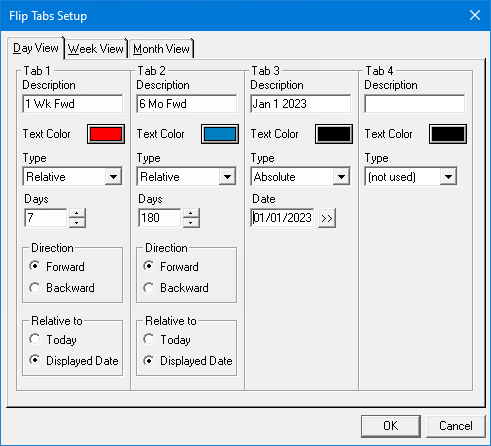
Task: Increase Tab 1 Days with up arrow
Action: tap(77, 213)
